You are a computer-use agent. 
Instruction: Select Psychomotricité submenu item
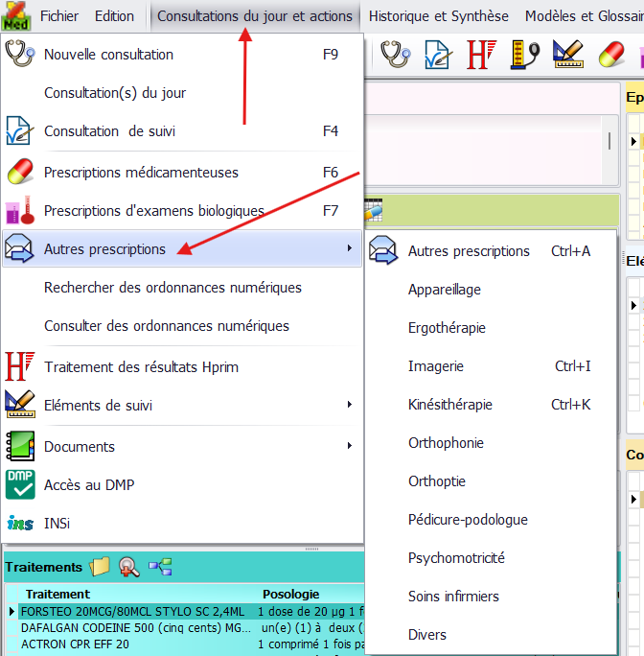point(491,558)
